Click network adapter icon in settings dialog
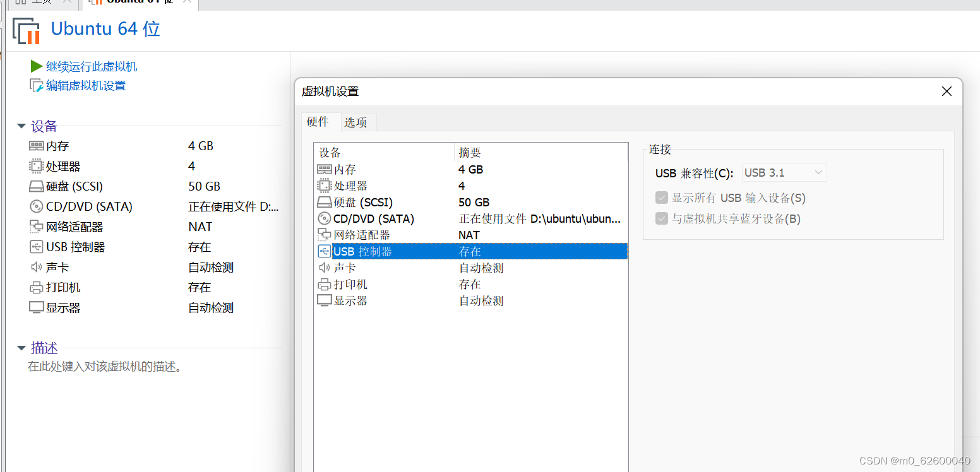The image size is (980, 472). [324, 235]
